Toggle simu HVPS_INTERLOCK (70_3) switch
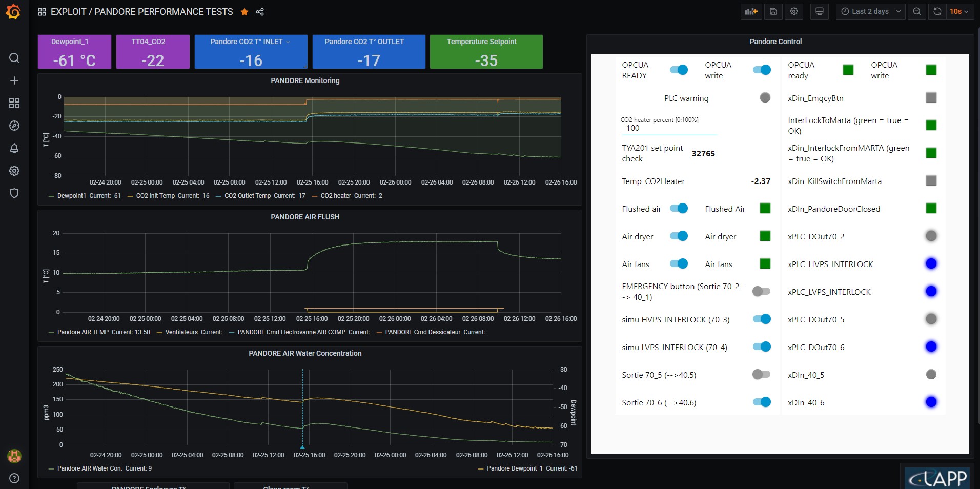 click(x=762, y=319)
